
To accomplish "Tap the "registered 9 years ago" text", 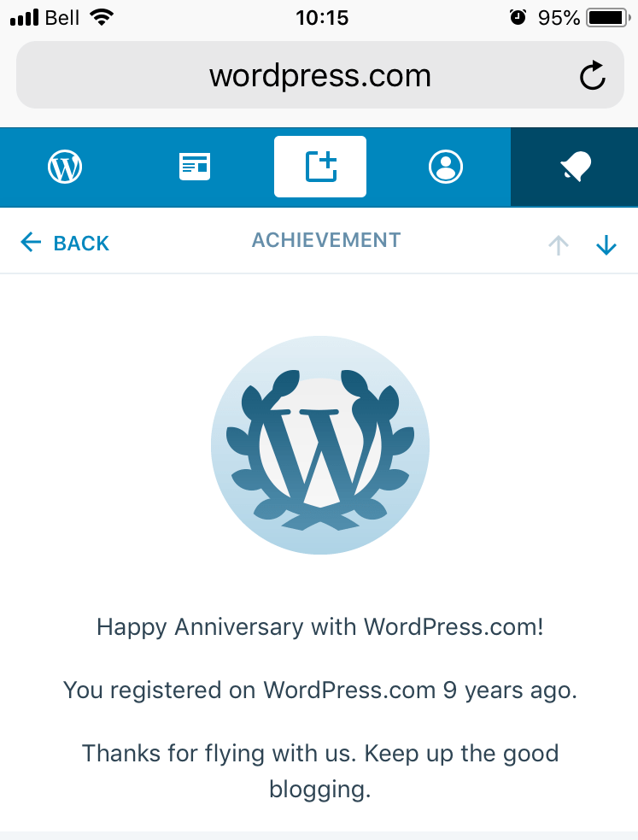I will coord(320,690).
